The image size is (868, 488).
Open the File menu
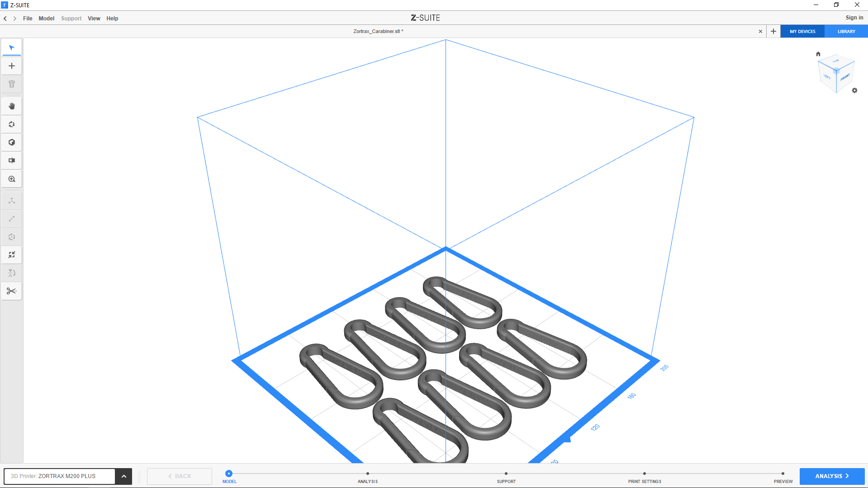point(28,19)
